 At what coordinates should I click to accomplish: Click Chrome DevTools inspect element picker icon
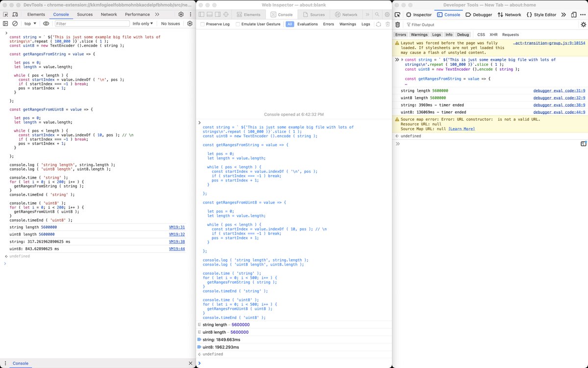(6, 15)
